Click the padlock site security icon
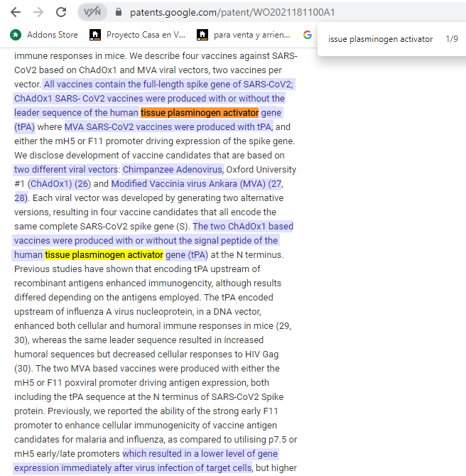 (x=119, y=13)
